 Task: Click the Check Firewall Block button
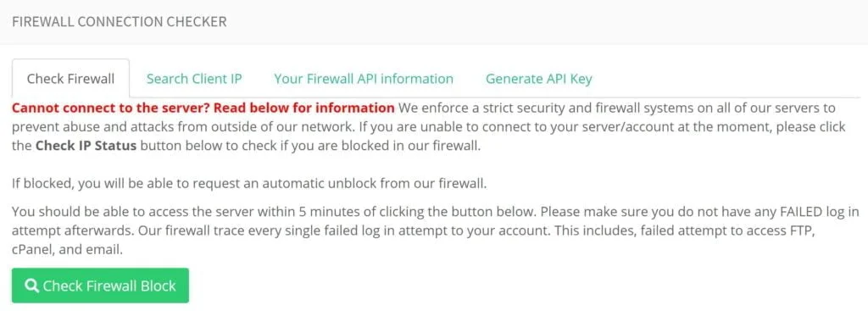coord(100,286)
